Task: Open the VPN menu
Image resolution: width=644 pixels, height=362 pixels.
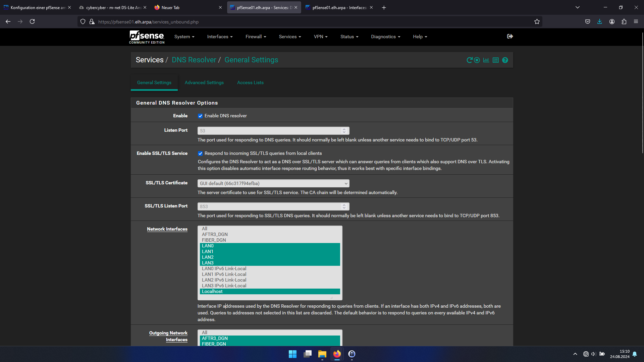Action: point(321,37)
